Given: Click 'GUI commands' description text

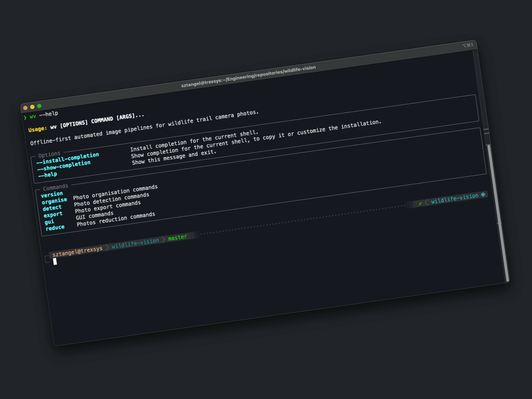Looking at the screenshot, I should tap(95, 215).
